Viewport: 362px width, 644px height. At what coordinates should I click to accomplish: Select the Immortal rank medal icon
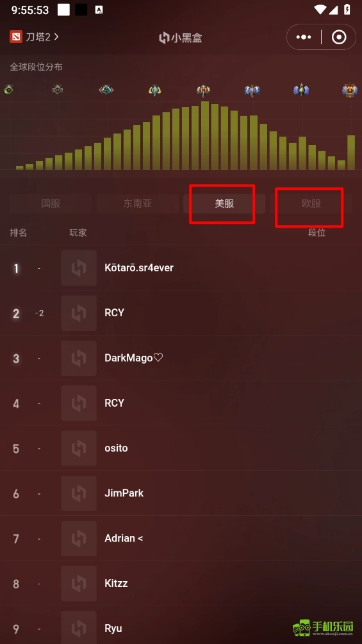(x=350, y=90)
